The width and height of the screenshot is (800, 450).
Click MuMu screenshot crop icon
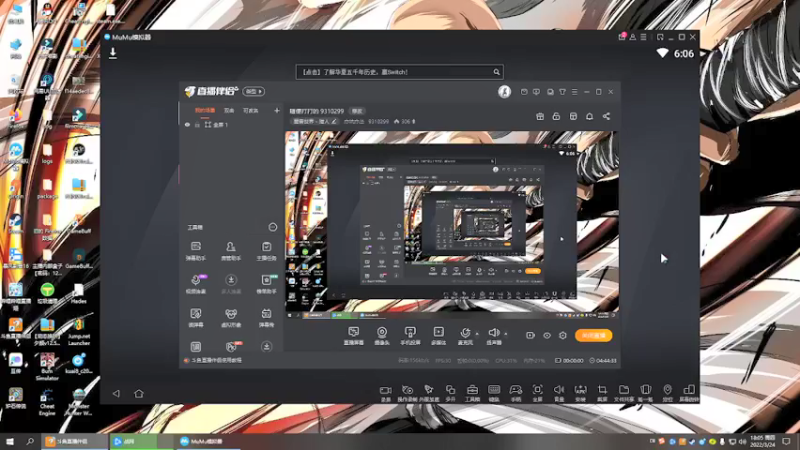point(602,393)
